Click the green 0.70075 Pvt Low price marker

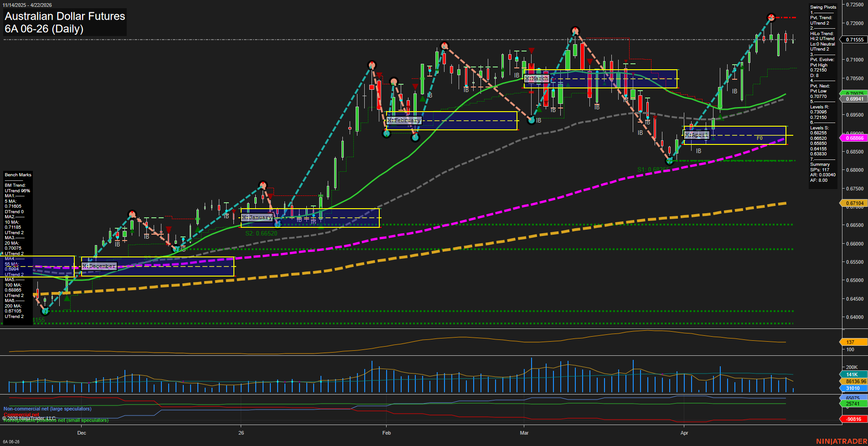point(856,93)
